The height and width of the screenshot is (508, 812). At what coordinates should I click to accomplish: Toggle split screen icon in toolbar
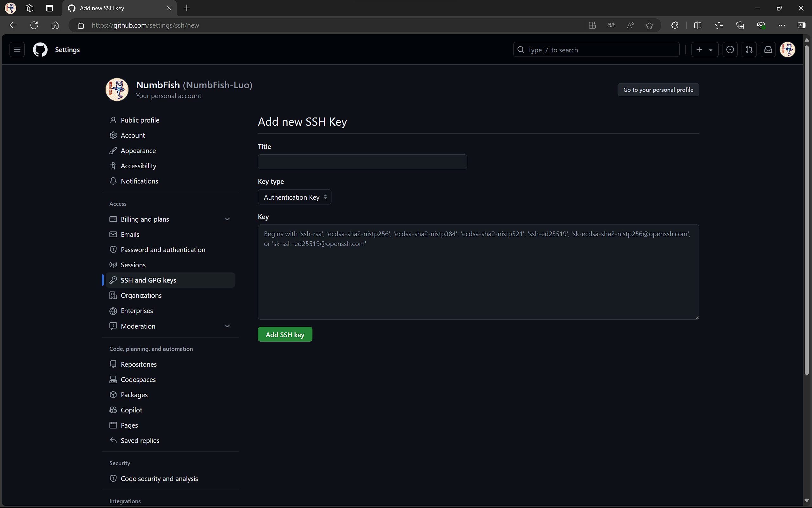tap(697, 25)
